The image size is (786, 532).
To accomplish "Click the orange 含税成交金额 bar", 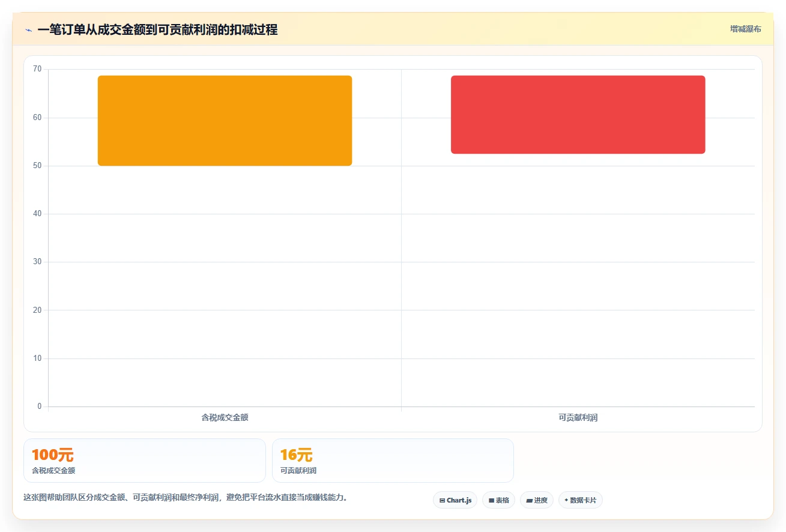I will (225, 121).
